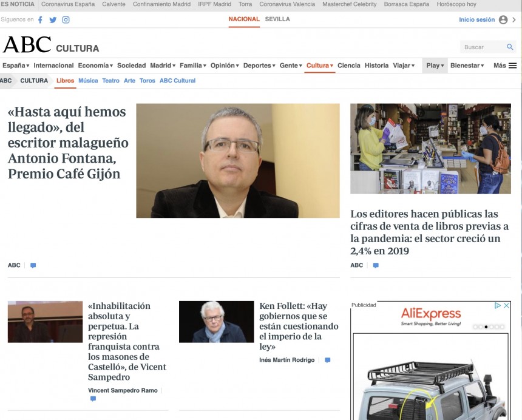The height and width of the screenshot is (420, 522).
Task: Open ABC's Instagram profile icon
Action: pyautogui.click(x=66, y=19)
